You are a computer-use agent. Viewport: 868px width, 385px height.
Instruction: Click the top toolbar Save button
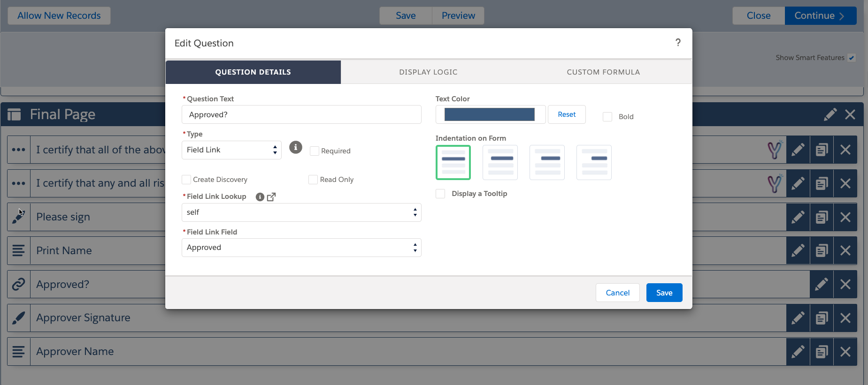(x=406, y=15)
